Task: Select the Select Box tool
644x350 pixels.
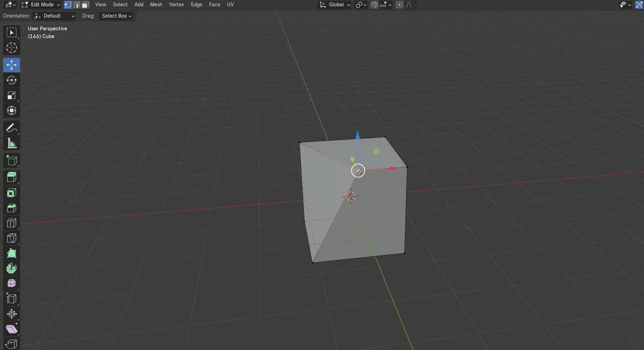Action: [12, 32]
